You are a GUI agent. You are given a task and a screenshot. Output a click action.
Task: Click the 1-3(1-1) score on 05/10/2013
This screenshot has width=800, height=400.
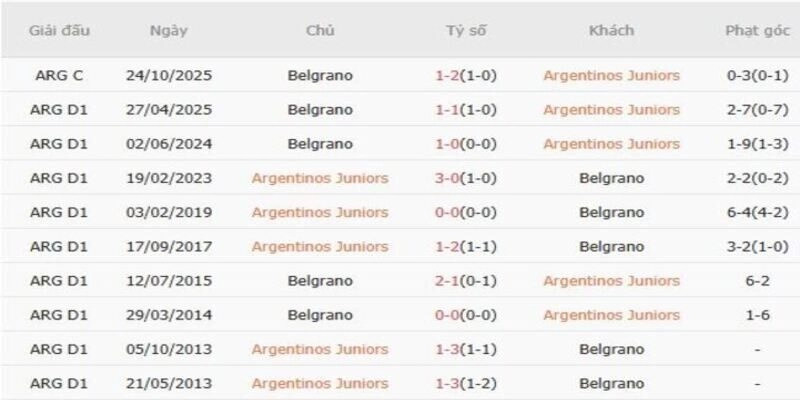(x=466, y=349)
